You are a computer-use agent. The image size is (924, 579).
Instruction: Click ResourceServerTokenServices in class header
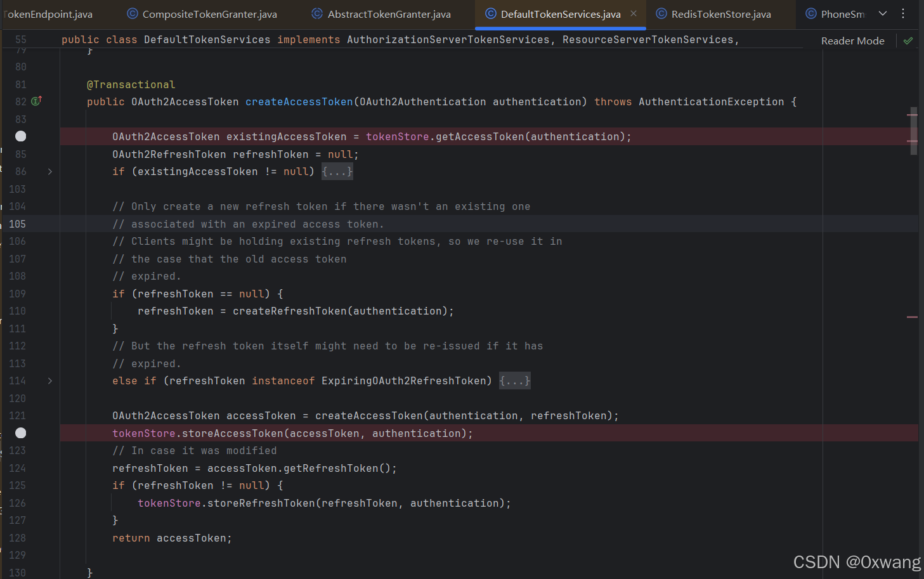tap(648, 39)
